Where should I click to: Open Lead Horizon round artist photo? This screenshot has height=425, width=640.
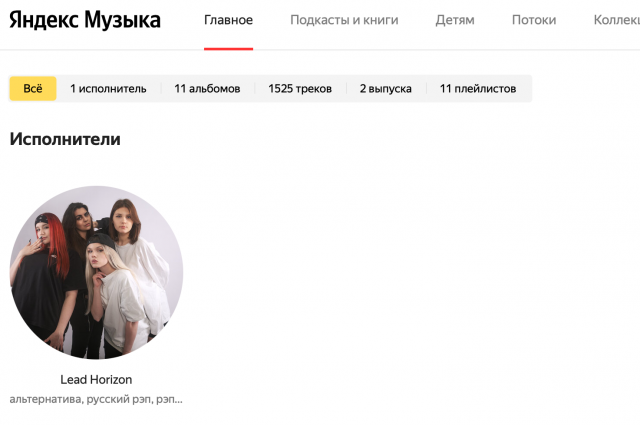point(96,273)
